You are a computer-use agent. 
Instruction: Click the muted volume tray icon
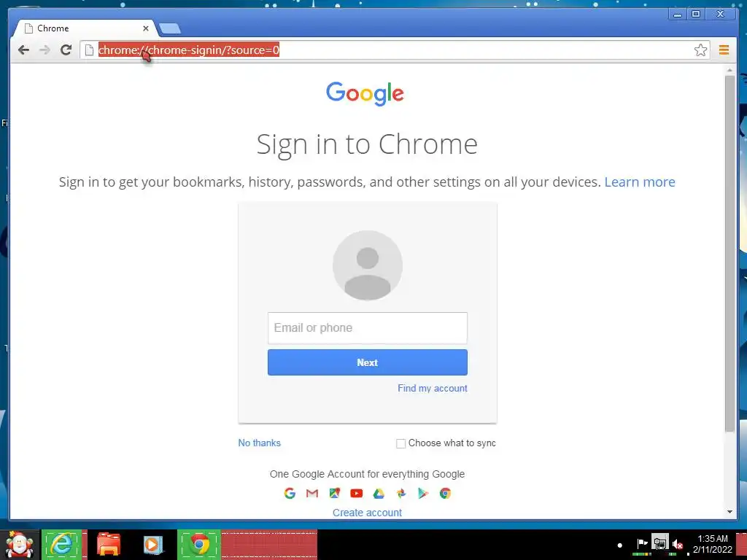(678, 544)
